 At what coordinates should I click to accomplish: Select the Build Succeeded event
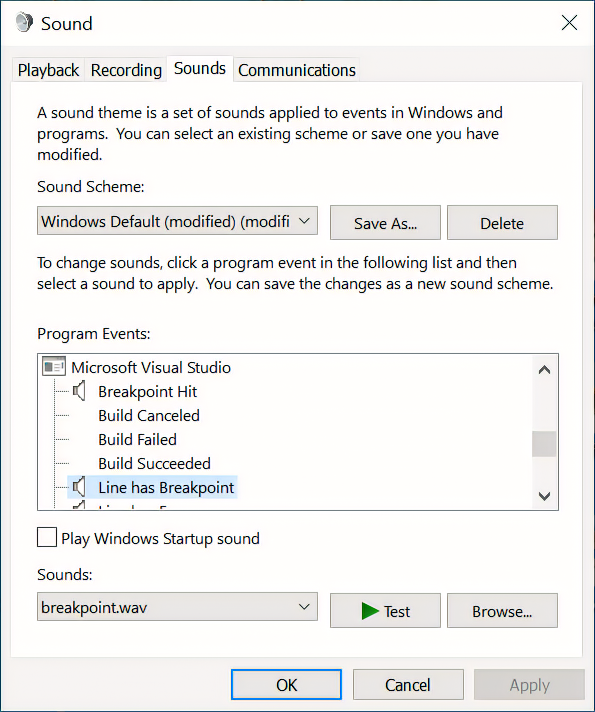(x=154, y=464)
